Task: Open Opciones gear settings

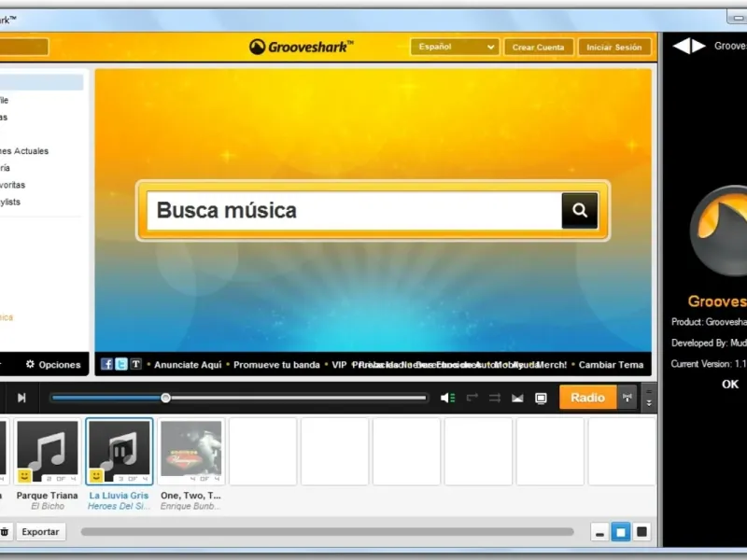Action: coord(53,365)
